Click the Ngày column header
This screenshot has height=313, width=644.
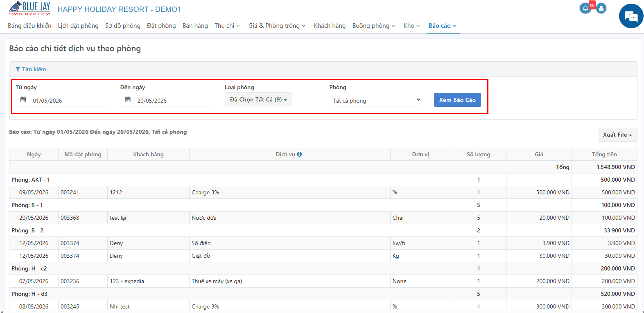(34, 154)
